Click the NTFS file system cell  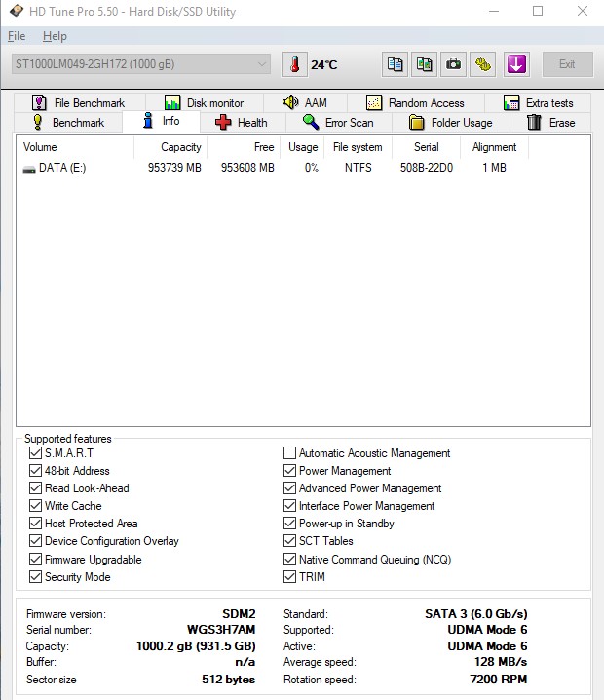(x=359, y=168)
